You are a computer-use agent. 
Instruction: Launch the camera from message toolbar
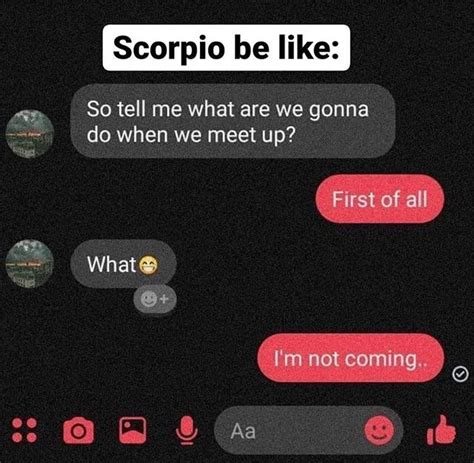coord(79,430)
